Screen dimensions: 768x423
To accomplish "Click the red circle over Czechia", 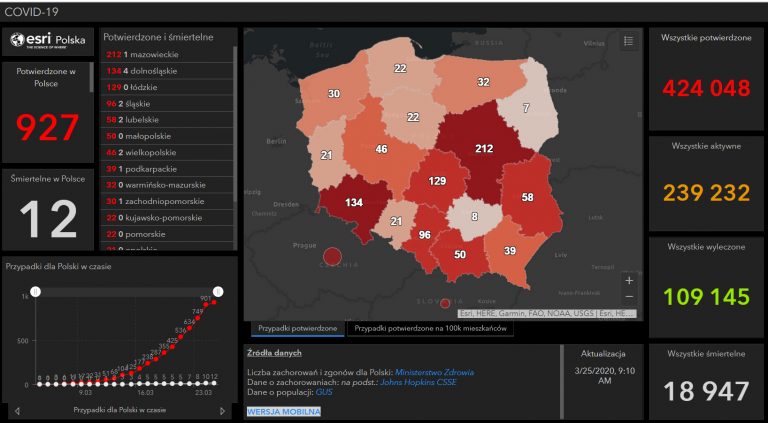I will pos(332,256).
